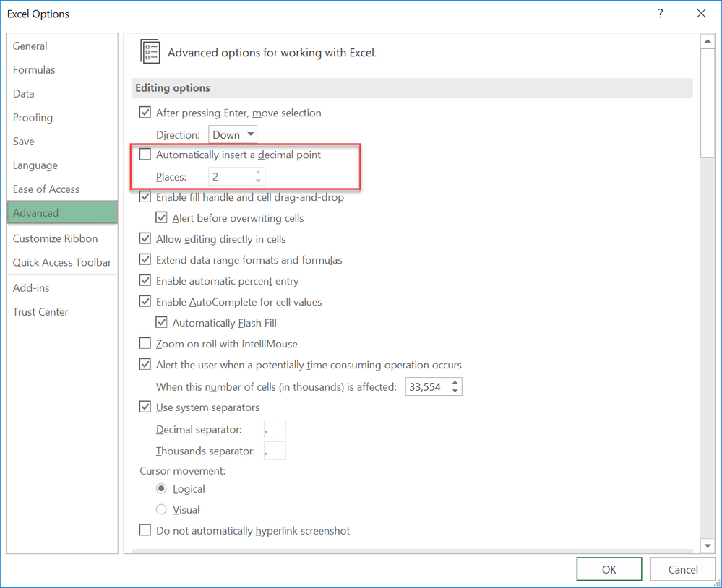Screen dimensions: 722x588
Task: Click the Help question mark icon
Action: click(x=661, y=13)
